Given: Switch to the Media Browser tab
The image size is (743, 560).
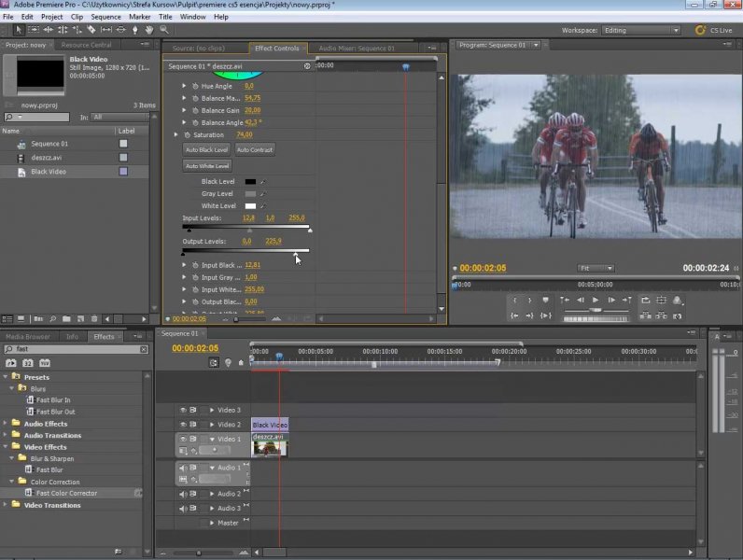Looking at the screenshot, I should click(x=28, y=336).
